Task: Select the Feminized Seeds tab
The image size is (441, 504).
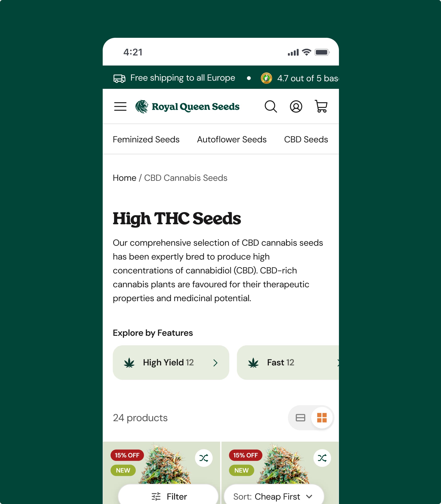Action: point(146,139)
